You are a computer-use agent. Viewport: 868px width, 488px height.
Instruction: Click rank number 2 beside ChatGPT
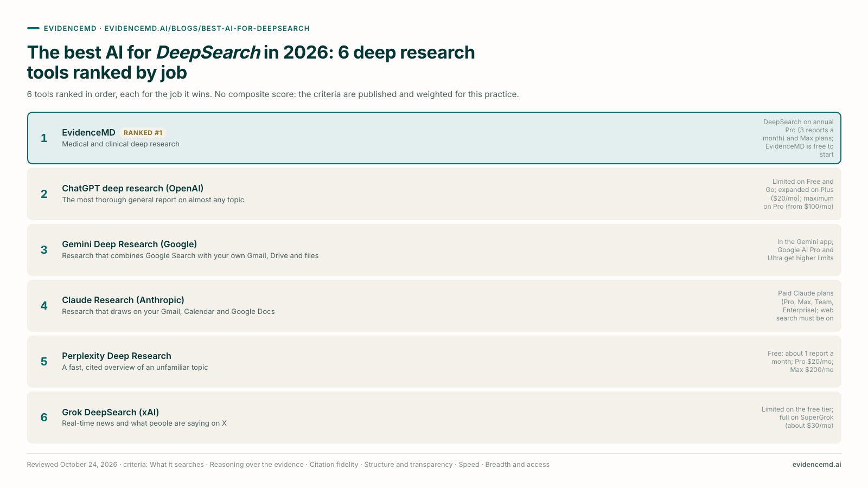(44, 194)
